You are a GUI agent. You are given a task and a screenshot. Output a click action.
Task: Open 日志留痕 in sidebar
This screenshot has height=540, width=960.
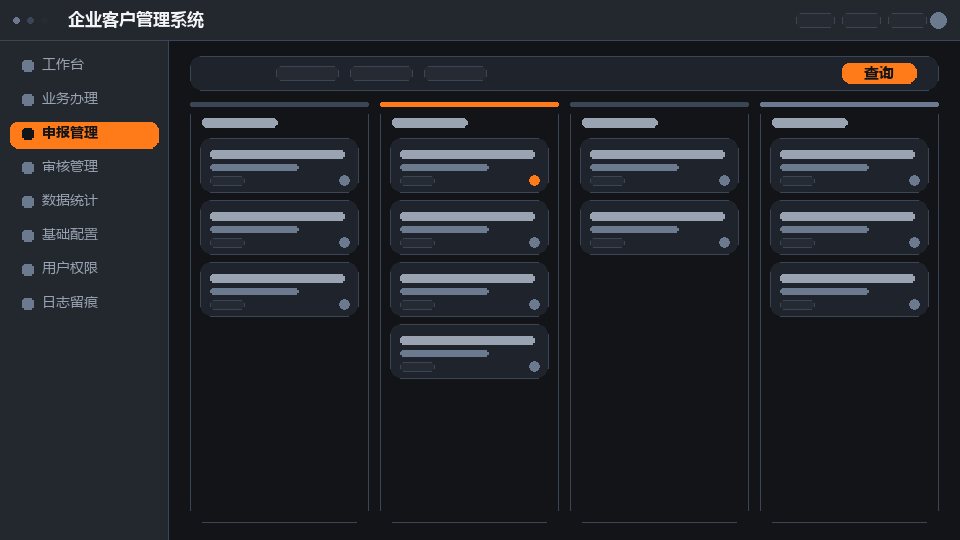[84, 302]
